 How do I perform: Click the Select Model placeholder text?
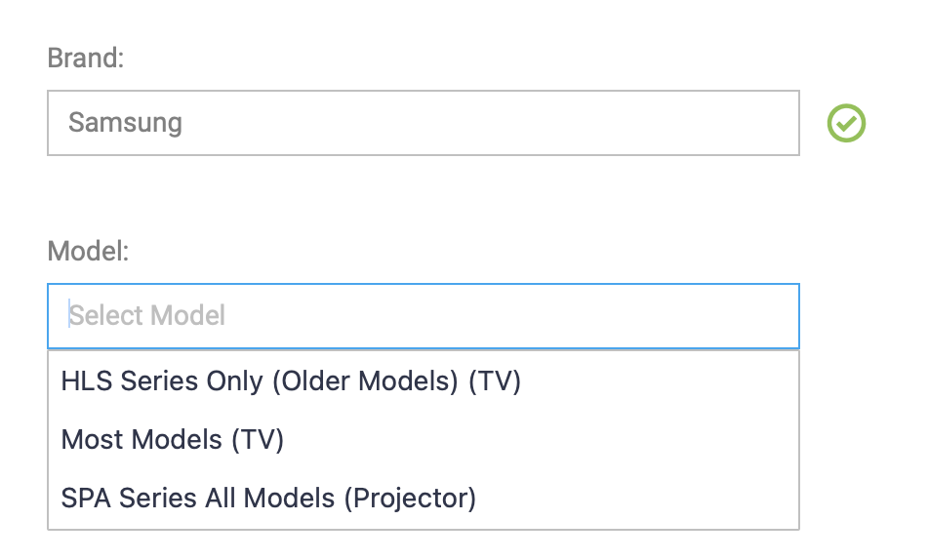click(x=147, y=316)
